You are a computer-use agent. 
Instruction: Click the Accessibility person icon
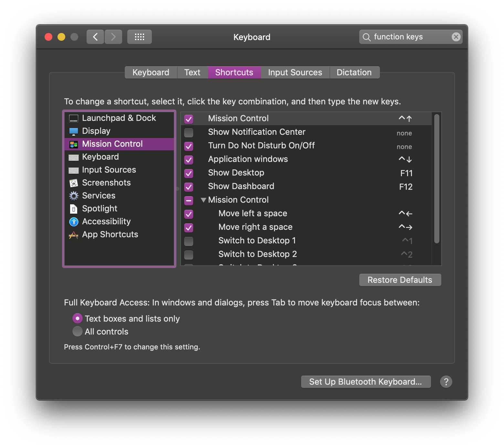click(x=74, y=221)
